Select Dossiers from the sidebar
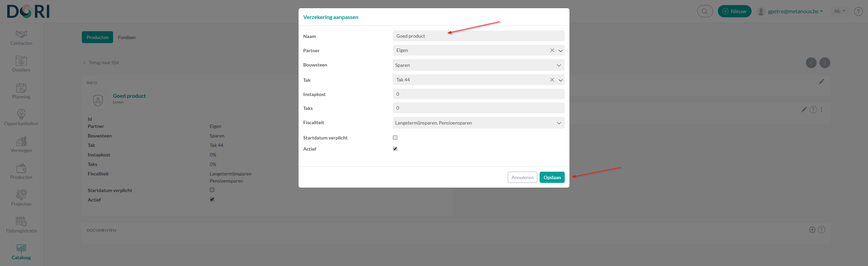 (x=21, y=64)
